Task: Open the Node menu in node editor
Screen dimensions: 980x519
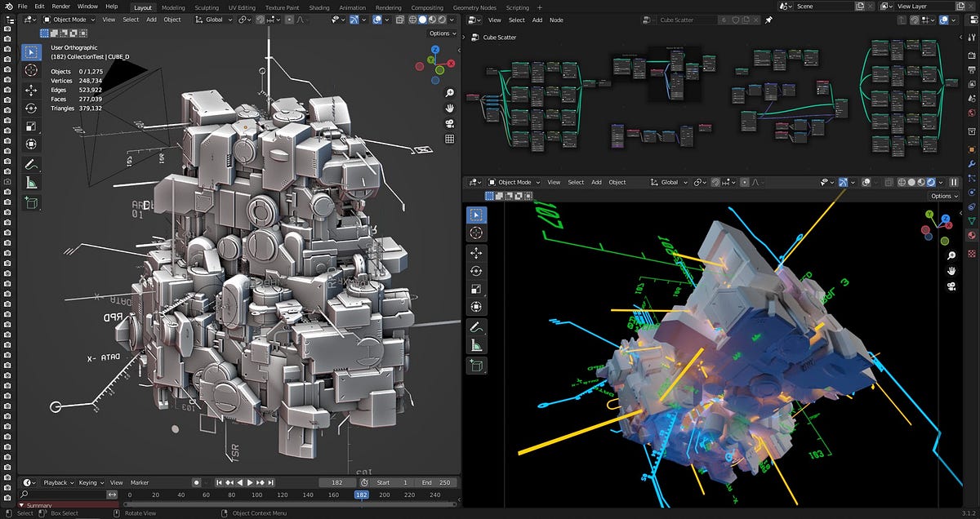Action: tap(556, 20)
